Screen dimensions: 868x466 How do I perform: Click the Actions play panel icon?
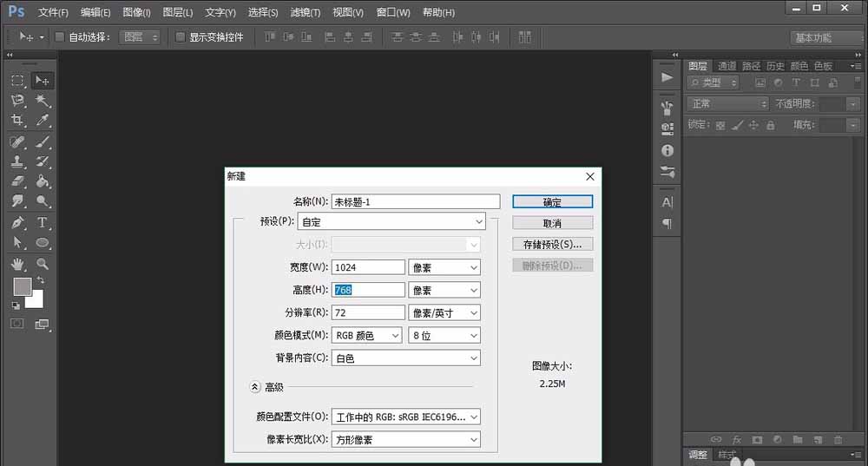point(667,77)
